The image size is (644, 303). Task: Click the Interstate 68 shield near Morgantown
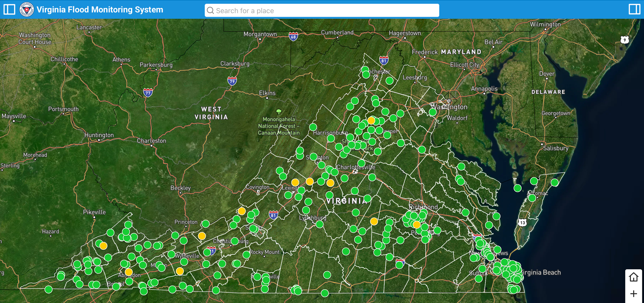(293, 37)
